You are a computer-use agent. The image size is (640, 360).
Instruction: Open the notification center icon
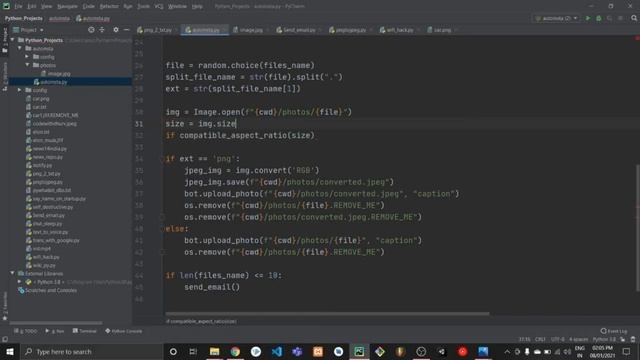[x=627, y=351]
